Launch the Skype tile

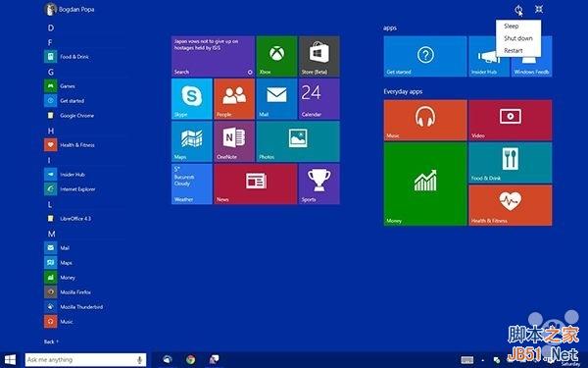[x=192, y=99]
